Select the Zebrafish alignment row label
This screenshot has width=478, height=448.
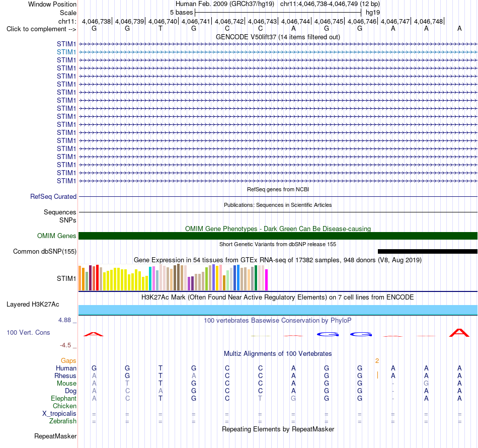pos(63,421)
